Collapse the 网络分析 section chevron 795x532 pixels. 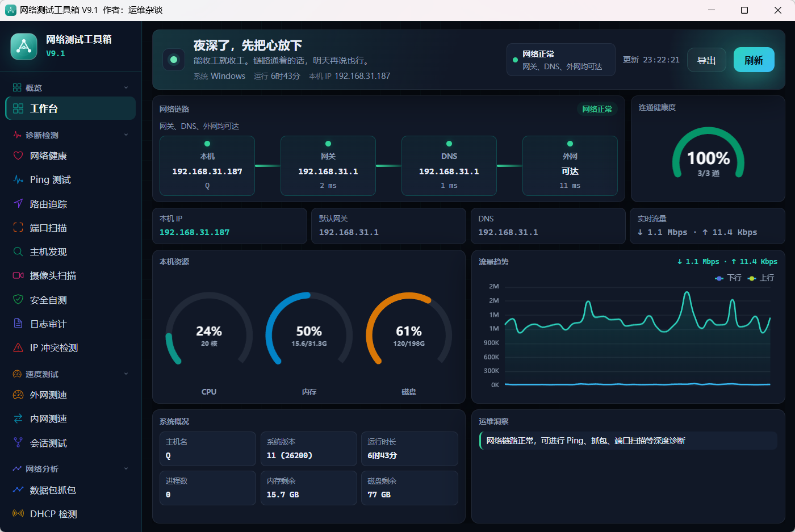(126, 469)
